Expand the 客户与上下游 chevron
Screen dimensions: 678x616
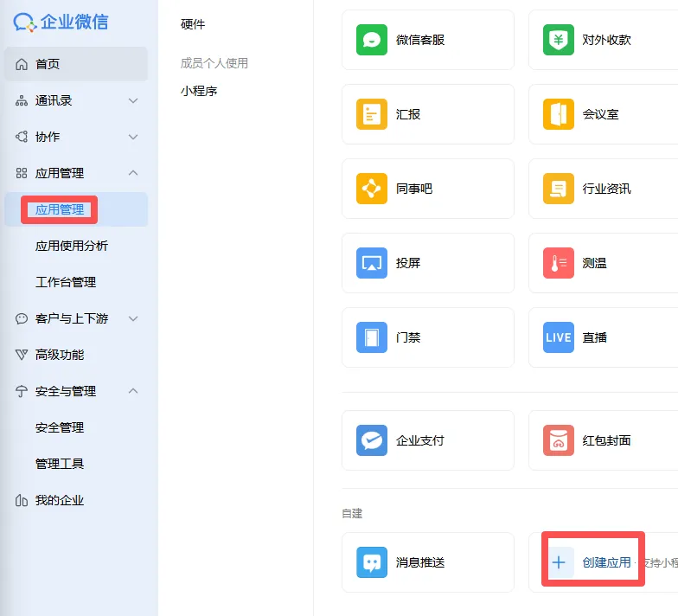(133, 318)
